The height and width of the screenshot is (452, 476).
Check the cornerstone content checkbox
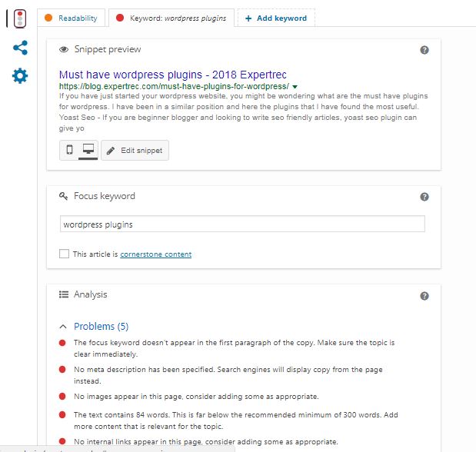(64, 254)
